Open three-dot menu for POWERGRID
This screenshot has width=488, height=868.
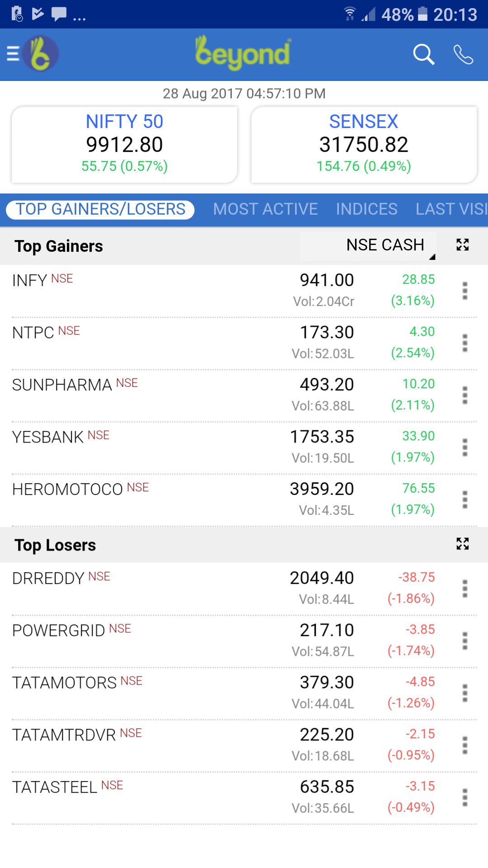[465, 641]
